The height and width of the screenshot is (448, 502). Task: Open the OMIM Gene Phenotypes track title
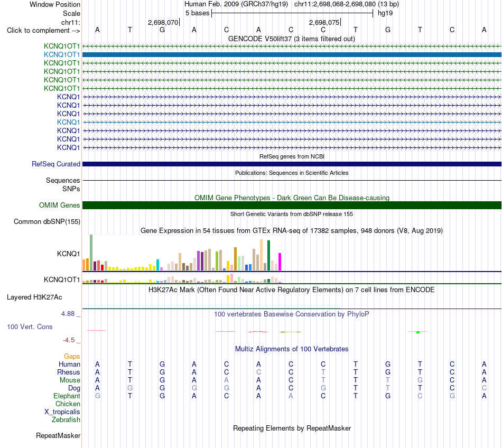292,198
